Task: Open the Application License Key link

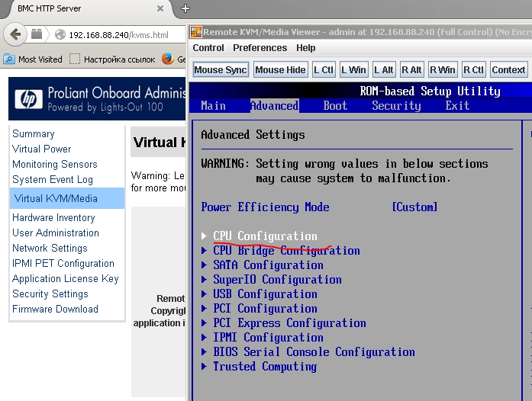Action: point(66,278)
